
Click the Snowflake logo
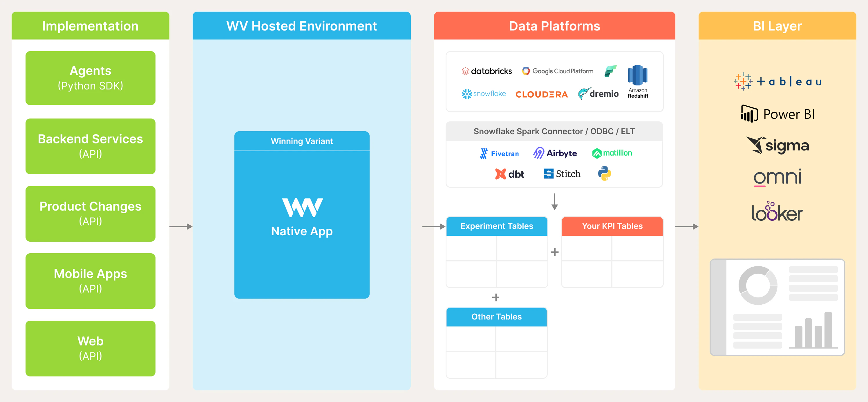(484, 94)
